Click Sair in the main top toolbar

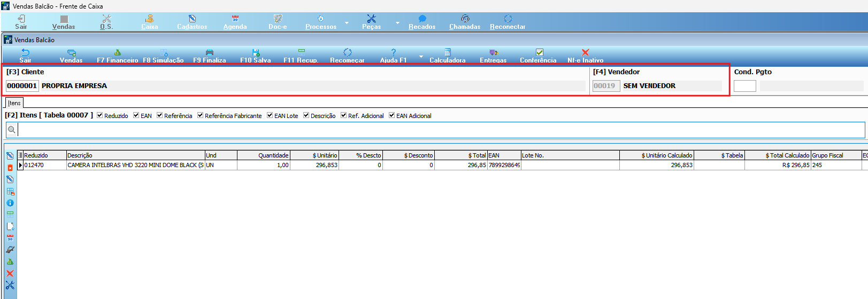[x=21, y=22]
